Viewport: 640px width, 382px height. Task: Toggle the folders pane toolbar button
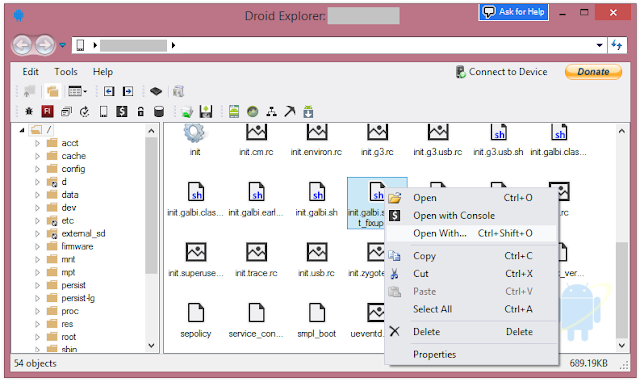52,91
